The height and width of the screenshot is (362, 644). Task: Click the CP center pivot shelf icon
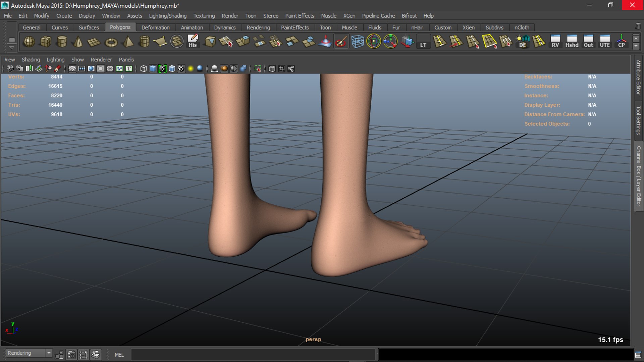(x=621, y=42)
